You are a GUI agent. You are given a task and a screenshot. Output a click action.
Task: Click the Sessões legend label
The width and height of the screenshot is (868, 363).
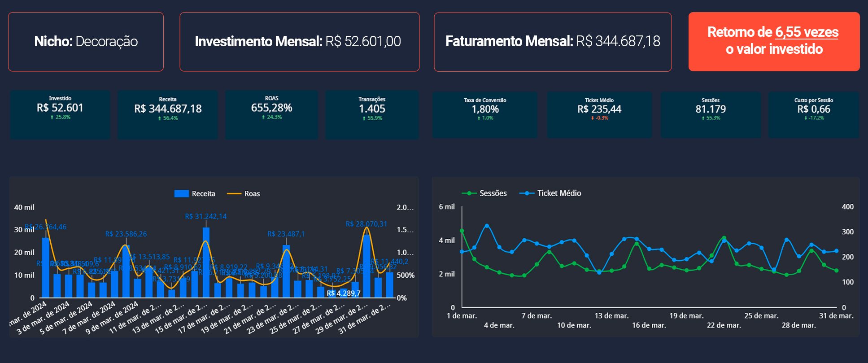pyautogui.click(x=493, y=193)
